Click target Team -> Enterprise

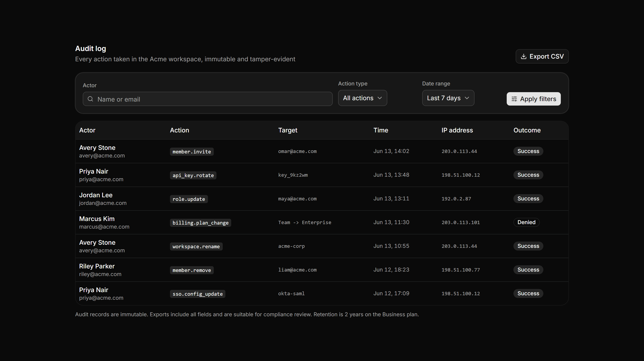(x=305, y=222)
